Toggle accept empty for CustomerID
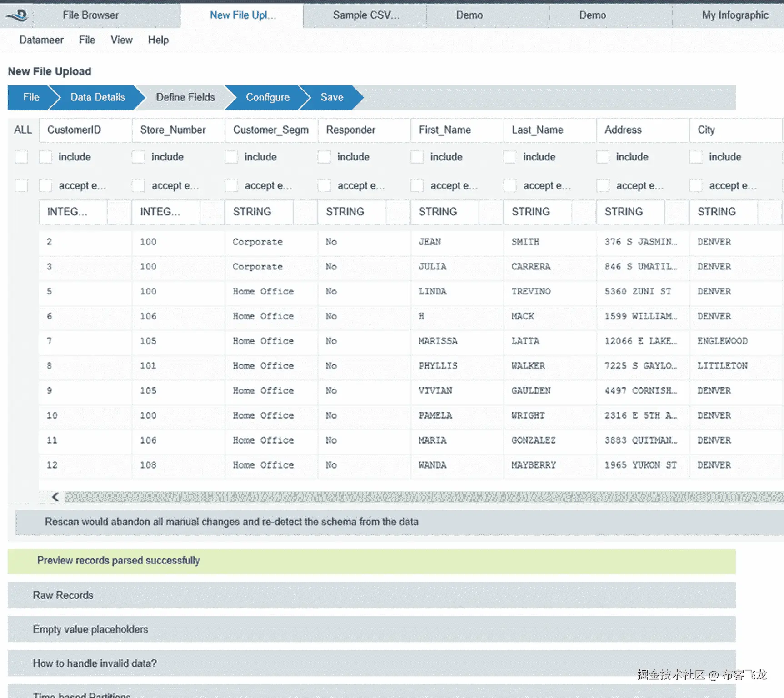 (x=45, y=186)
